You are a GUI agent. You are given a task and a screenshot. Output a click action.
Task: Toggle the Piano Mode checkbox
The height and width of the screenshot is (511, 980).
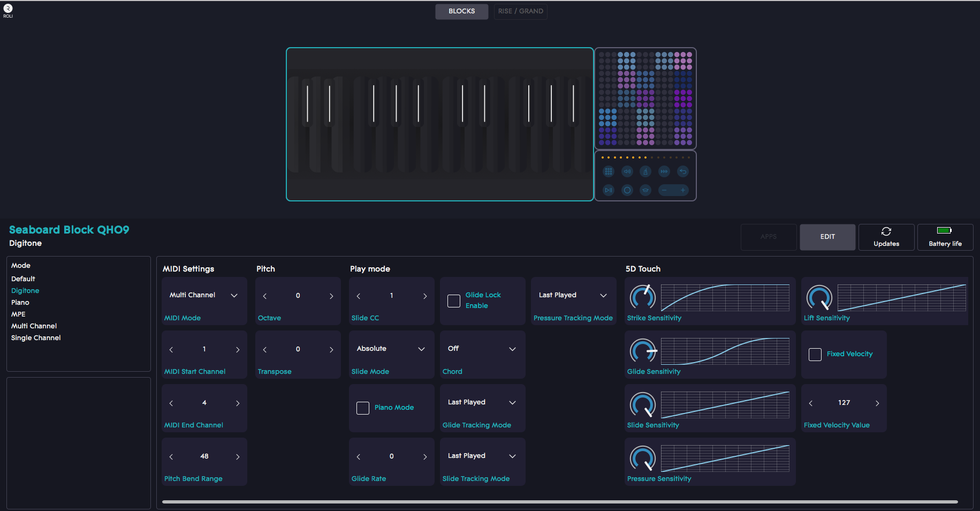[363, 408]
